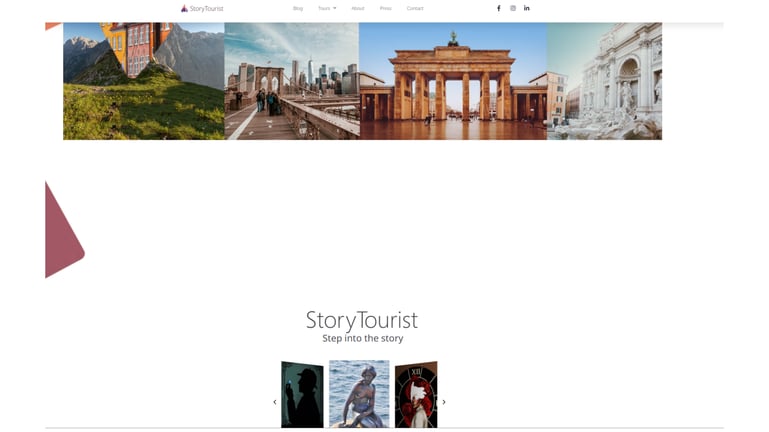
Task: Go to the About page
Action: 358,8
